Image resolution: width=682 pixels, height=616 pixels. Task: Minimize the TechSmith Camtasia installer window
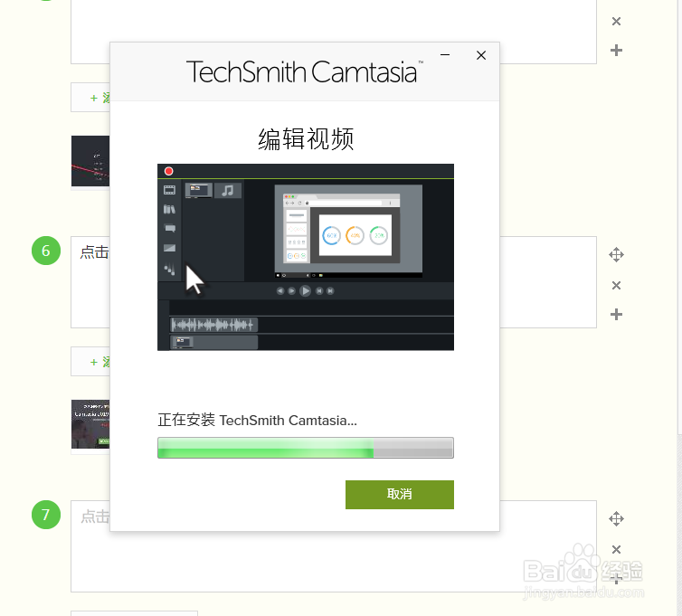(x=444, y=55)
